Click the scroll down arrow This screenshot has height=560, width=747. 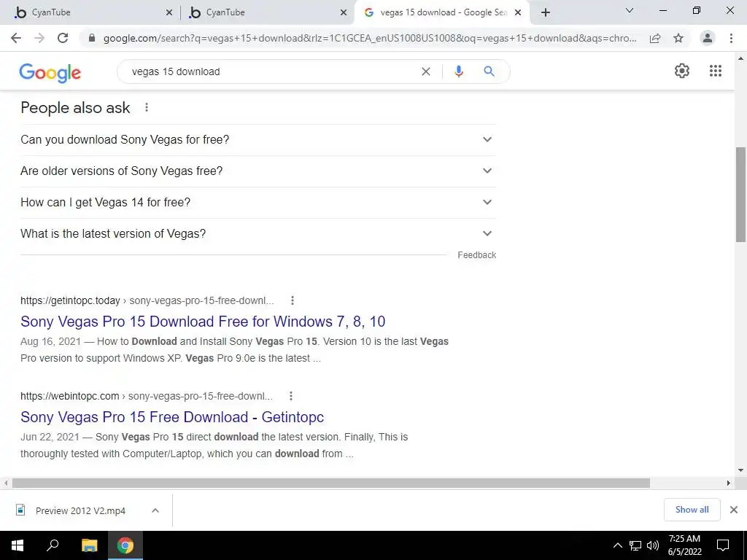click(x=740, y=470)
